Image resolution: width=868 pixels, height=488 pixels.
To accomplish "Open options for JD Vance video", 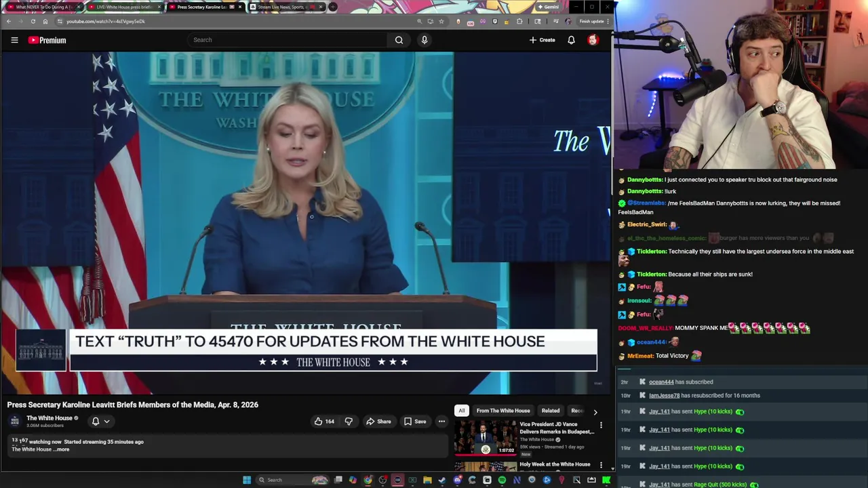I will [601, 426].
